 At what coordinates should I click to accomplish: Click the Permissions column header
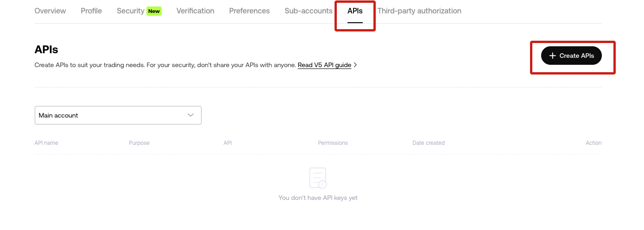[x=333, y=143]
